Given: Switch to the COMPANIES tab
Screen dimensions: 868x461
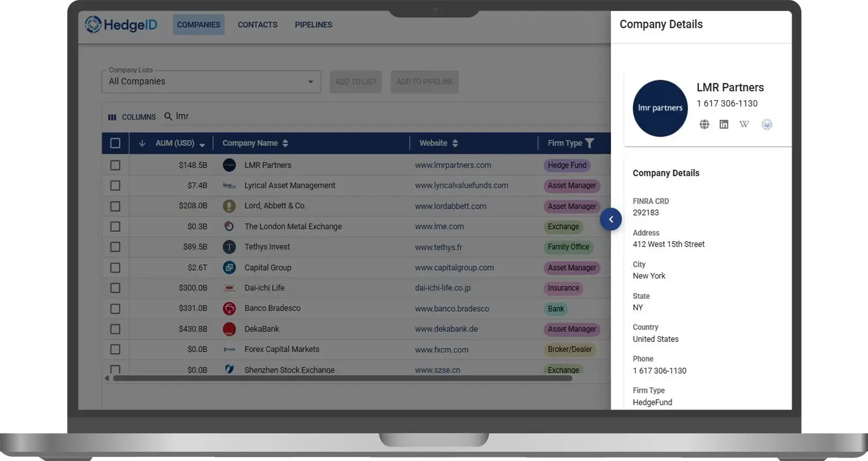Looking at the screenshot, I should (x=198, y=25).
